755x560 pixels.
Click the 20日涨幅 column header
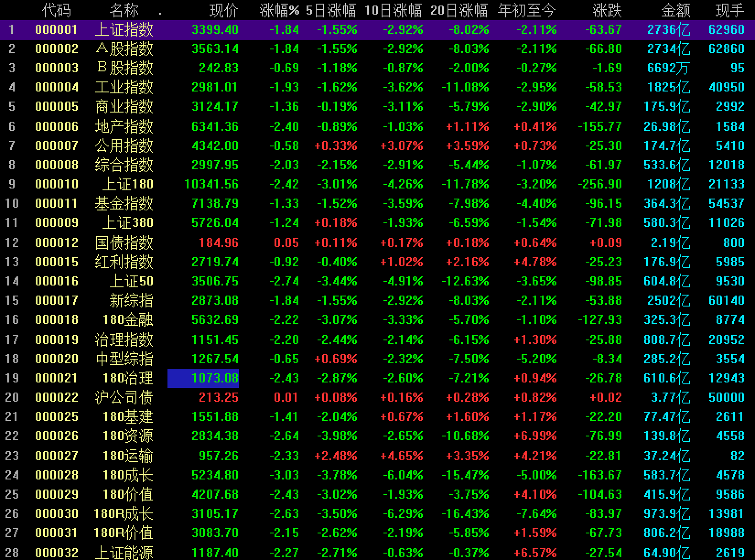pos(459,10)
